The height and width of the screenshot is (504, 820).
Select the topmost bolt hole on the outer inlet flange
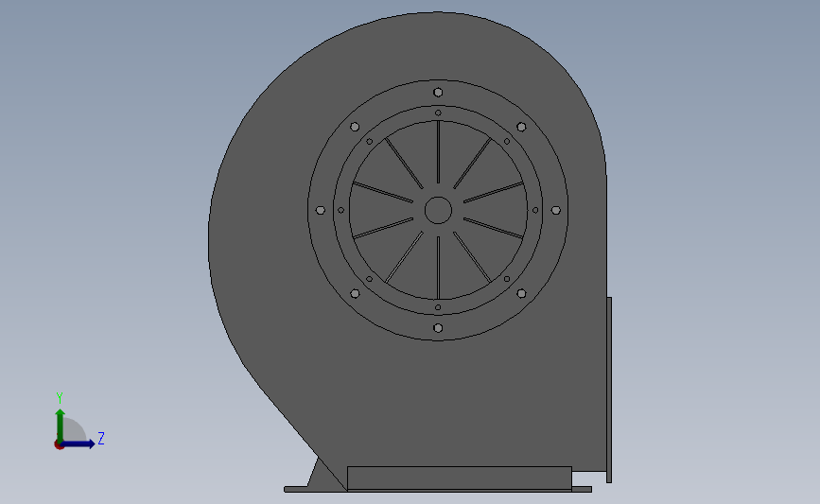tap(438, 93)
